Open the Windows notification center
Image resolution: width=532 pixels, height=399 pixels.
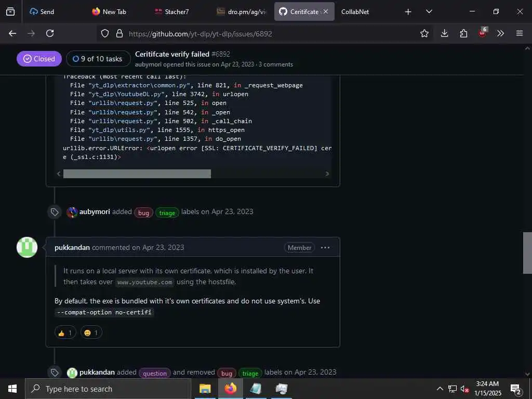[516, 389]
